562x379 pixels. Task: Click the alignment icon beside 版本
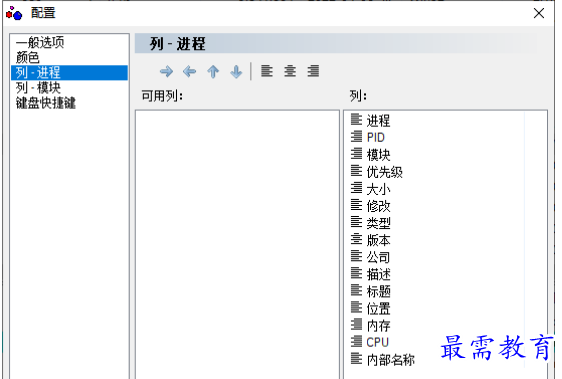pos(356,239)
